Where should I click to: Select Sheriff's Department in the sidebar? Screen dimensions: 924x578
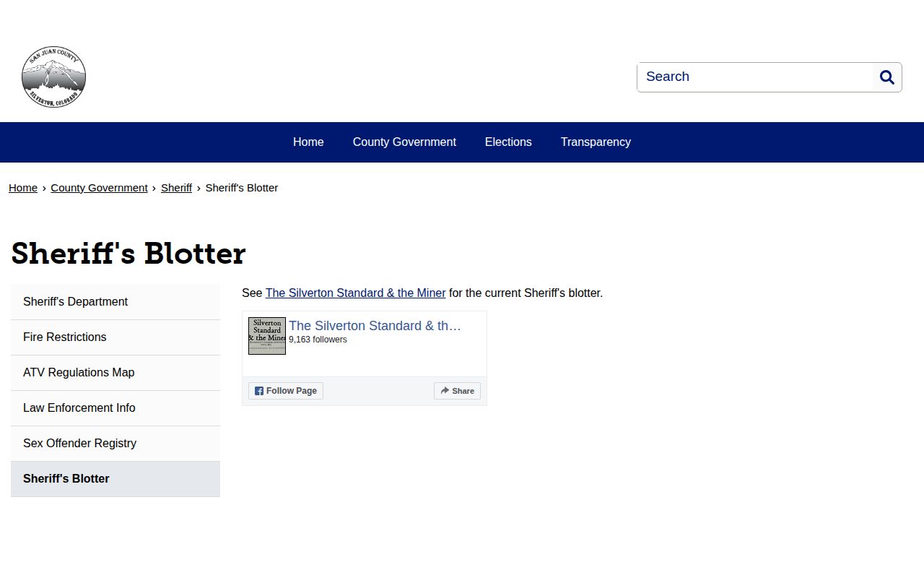coord(115,302)
